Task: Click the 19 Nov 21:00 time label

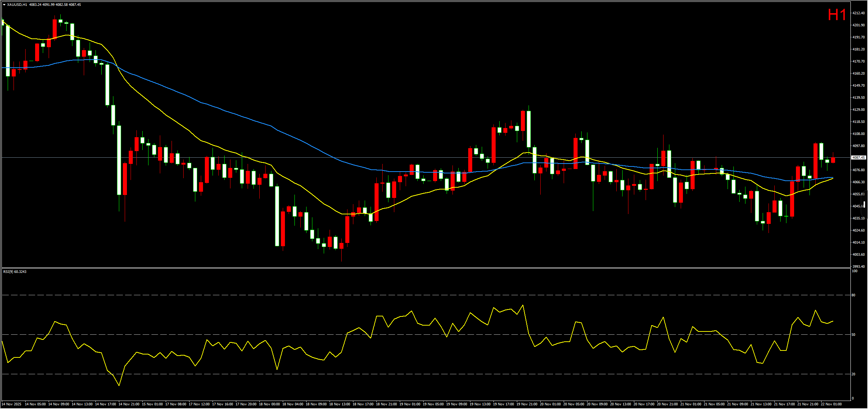Action: (527, 404)
